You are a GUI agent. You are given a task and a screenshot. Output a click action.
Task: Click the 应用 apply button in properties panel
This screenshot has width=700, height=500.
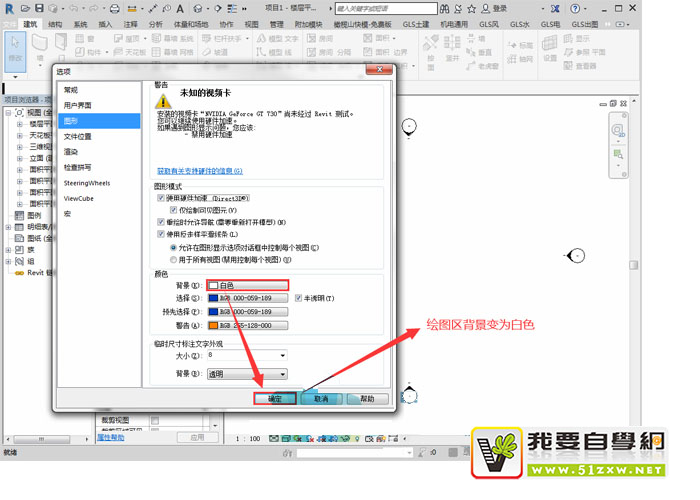(198, 438)
